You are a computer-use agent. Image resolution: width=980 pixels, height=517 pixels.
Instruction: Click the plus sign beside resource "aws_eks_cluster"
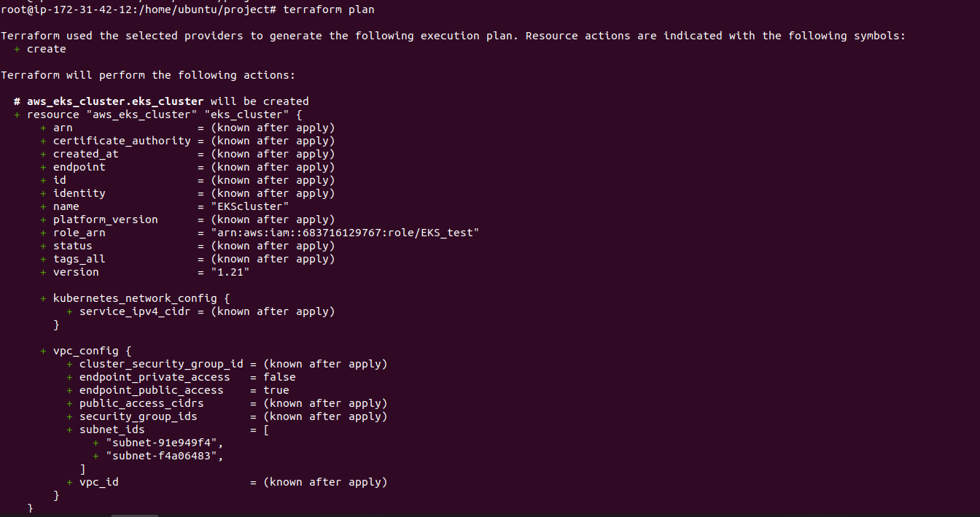click(x=17, y=114)
